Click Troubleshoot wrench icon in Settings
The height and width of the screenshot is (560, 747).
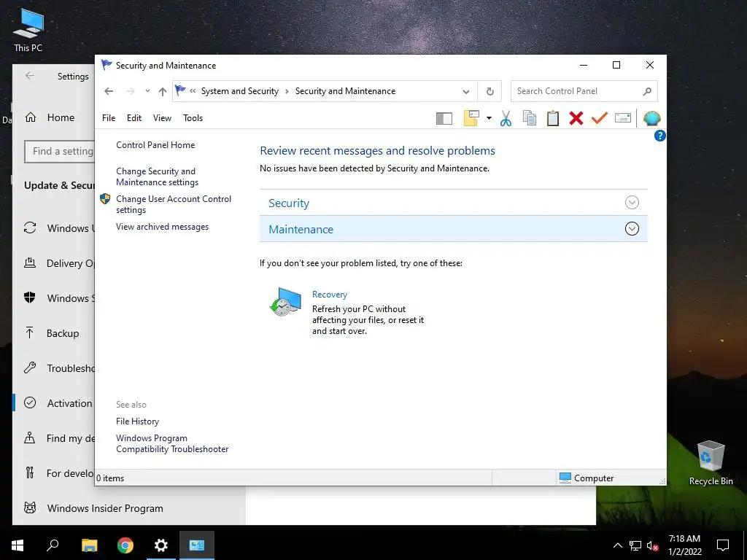tap(30, 367)
